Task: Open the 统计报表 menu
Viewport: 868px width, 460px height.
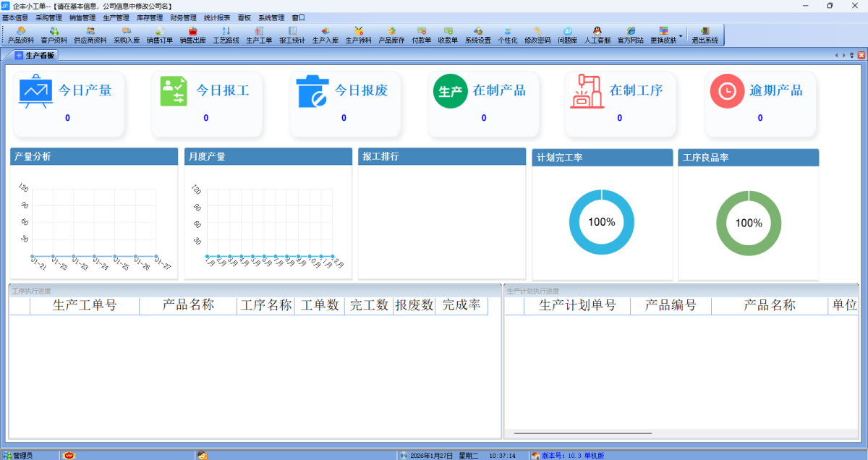Action: (x=216, y=17)
